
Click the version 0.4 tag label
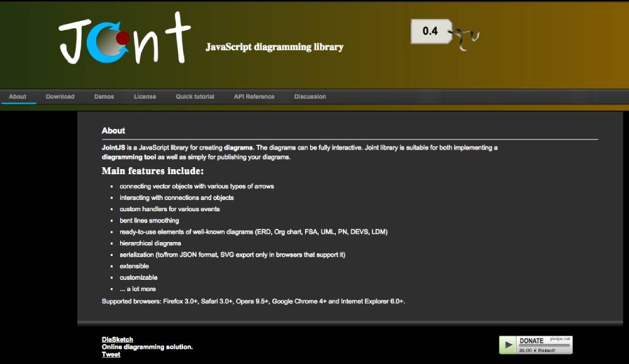(x=430, y=31)
